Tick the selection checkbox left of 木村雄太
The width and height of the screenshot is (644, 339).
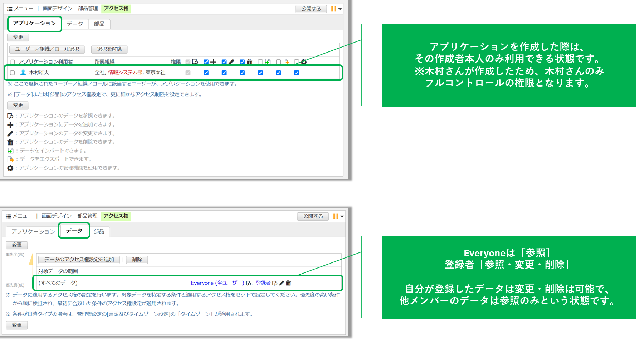(13, 73)
